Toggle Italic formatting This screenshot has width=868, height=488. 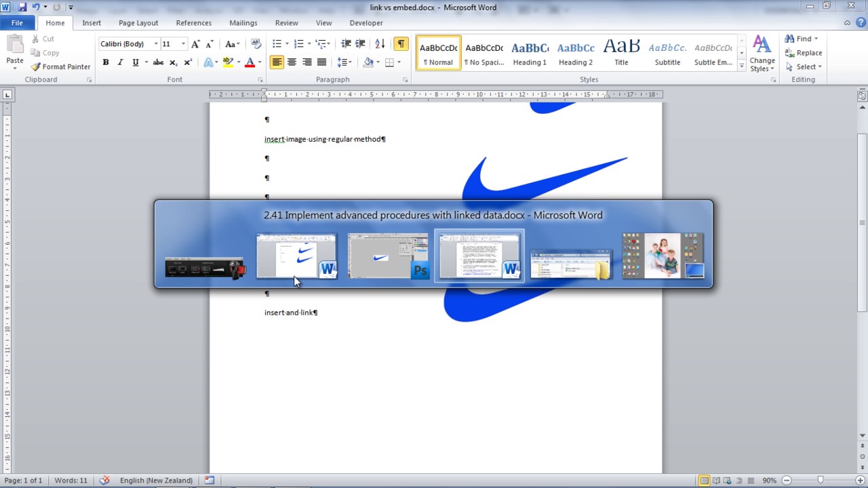(x=121, y=62)
